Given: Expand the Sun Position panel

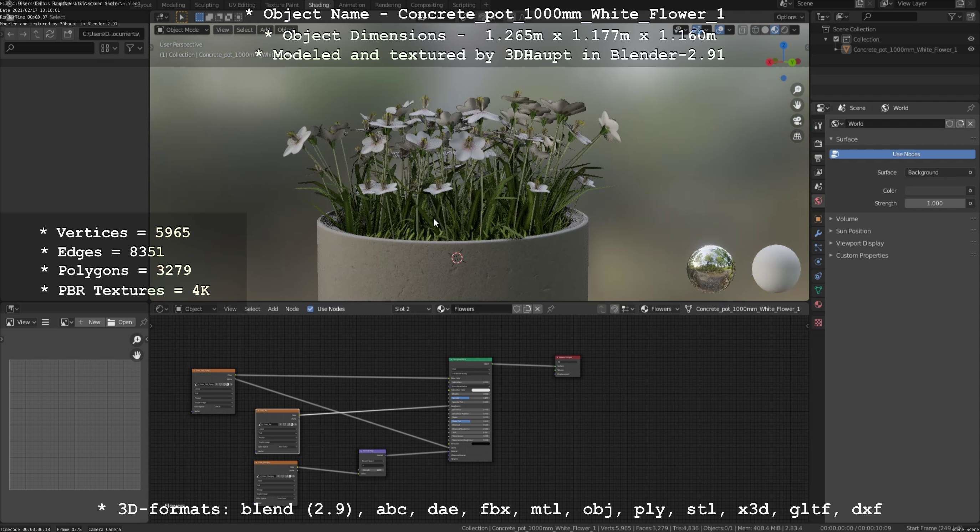Looking at the screenshot, I should tap(853, 231).
